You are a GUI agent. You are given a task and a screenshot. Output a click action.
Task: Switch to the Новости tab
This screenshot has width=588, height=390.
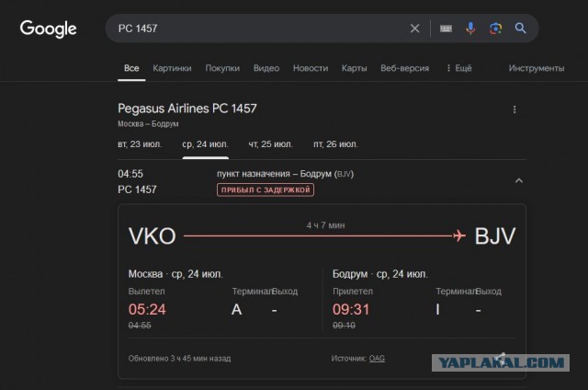[x=311, y=68]
